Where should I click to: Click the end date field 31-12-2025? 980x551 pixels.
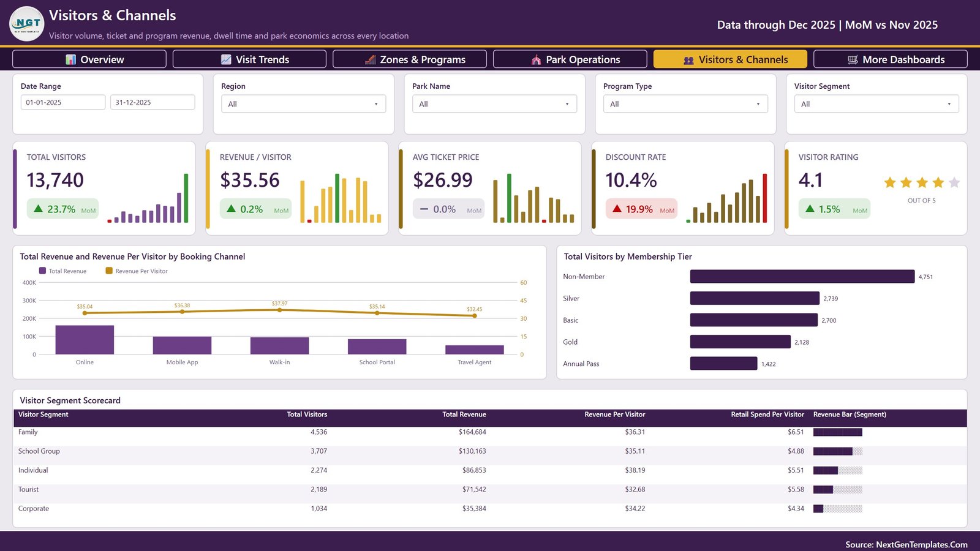click(x=153, y=102)
